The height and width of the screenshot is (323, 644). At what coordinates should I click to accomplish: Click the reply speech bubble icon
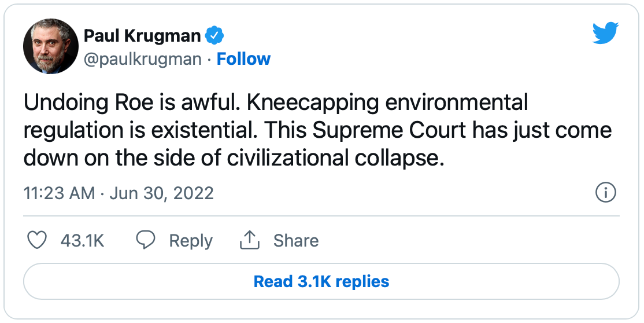click(145, 240)
